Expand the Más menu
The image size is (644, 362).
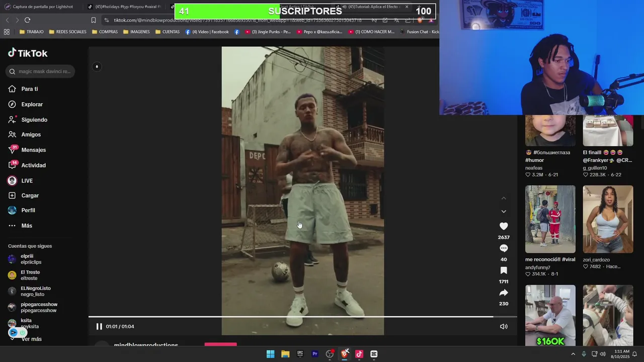(20, 226)
